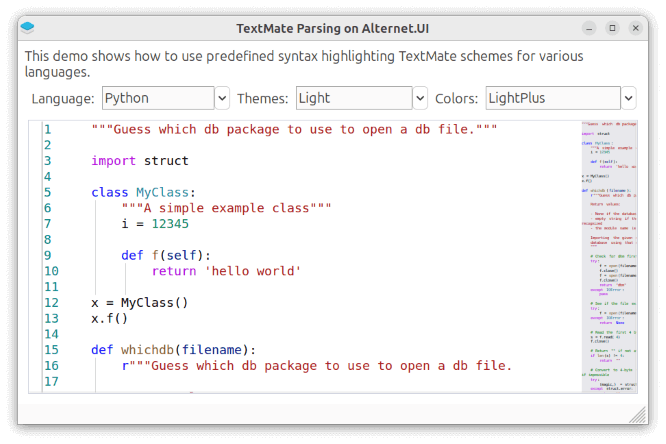Click the word 'struct' on line 3
The width and height of the screenshot is (666, 444).
click(166, 161)
